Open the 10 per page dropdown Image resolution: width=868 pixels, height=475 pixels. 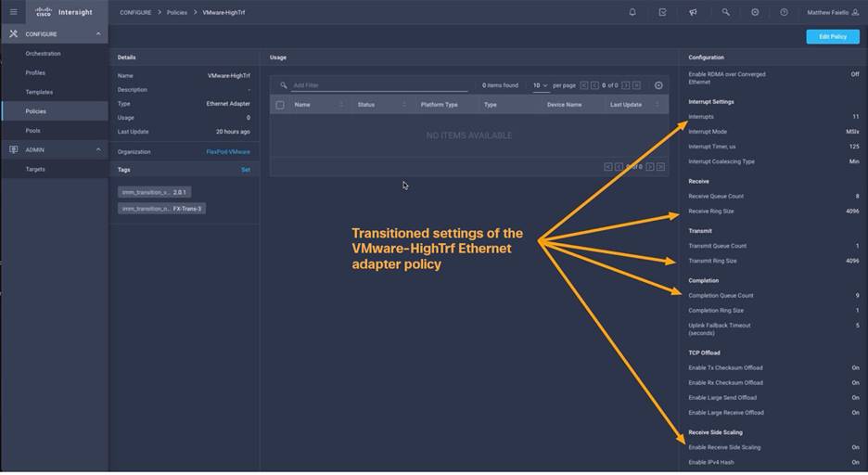coord(541,85)
